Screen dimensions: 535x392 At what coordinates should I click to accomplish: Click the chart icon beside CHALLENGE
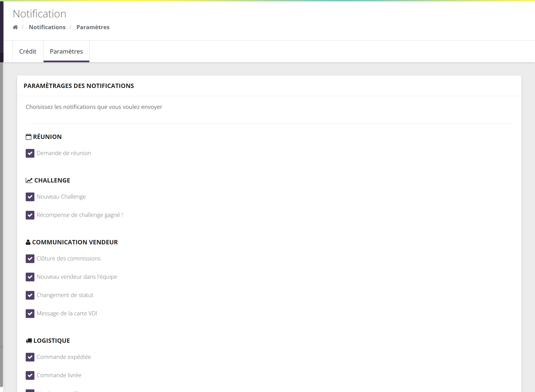click(29, 180)
